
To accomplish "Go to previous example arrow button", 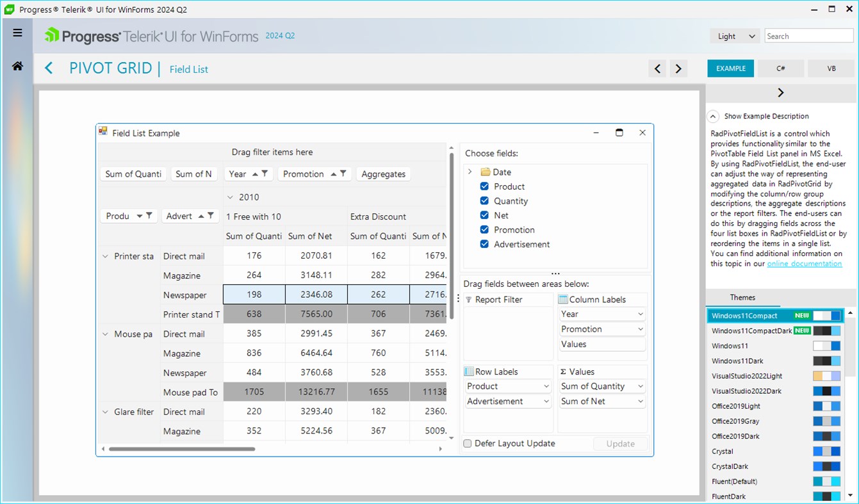I will [657, 69].
